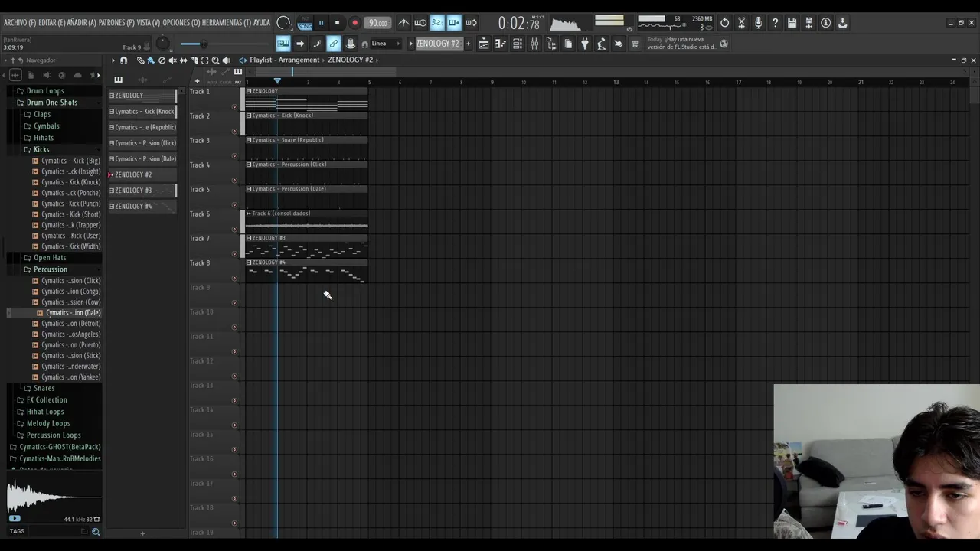This screenshot has height=551, width=980.
Task: Mute Track 3 with its green dot
Action: coord(234,156)
